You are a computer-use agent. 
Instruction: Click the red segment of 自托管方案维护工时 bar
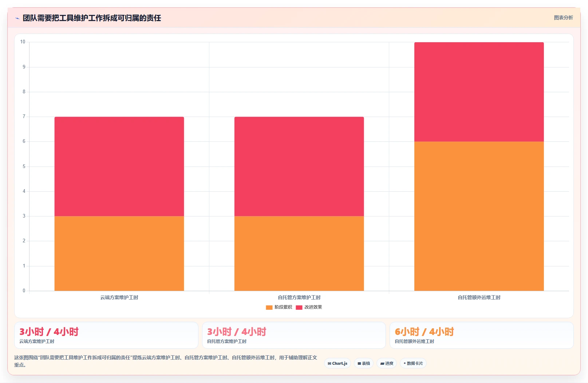tap(299, 167)
